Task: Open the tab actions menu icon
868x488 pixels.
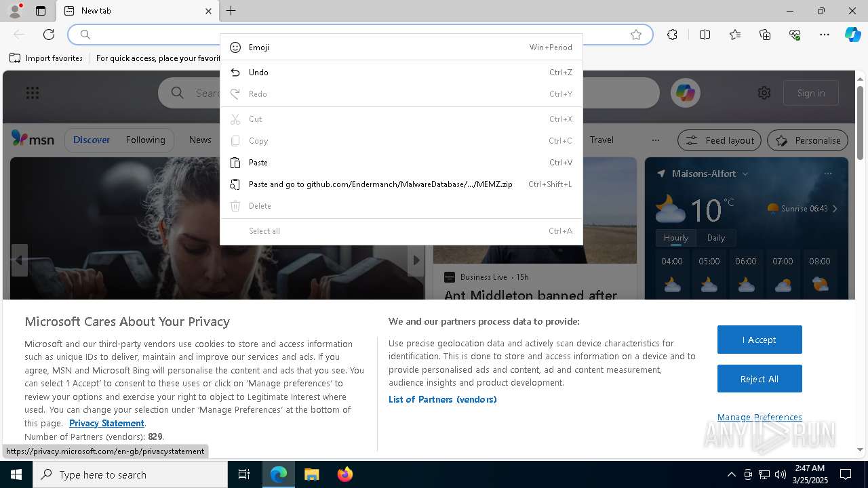Action: click(x=41, y=11)
